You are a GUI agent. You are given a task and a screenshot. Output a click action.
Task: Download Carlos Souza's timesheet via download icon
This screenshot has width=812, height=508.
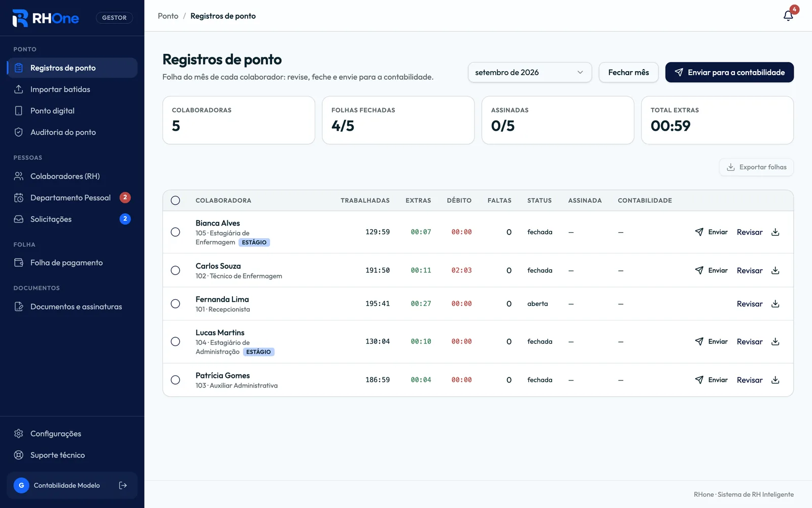[775, 270]
